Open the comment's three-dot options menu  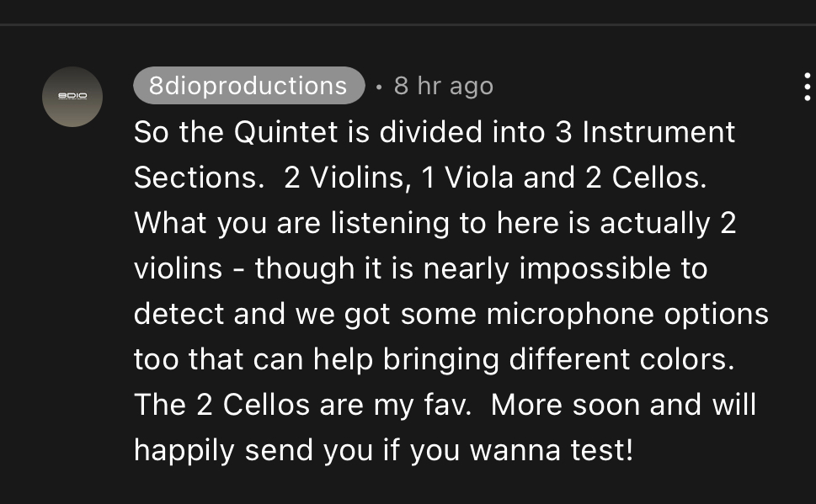(x=806, y=87)
